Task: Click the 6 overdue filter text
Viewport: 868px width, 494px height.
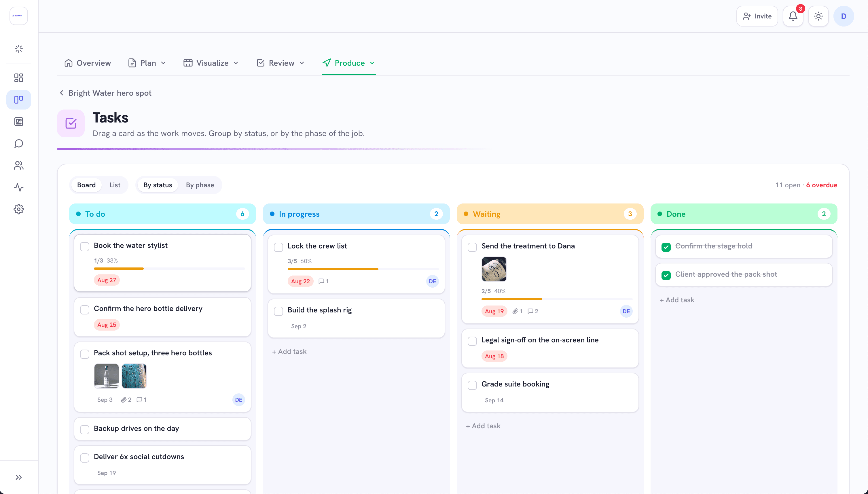Action: coord(822,185)
